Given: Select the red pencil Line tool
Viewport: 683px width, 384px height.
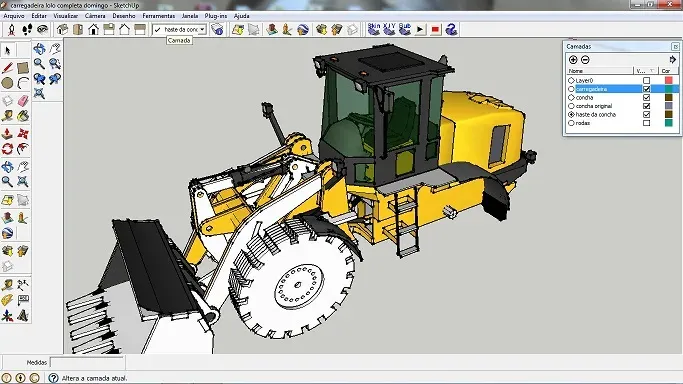Looking at the screenshot, I should [7, 67].
